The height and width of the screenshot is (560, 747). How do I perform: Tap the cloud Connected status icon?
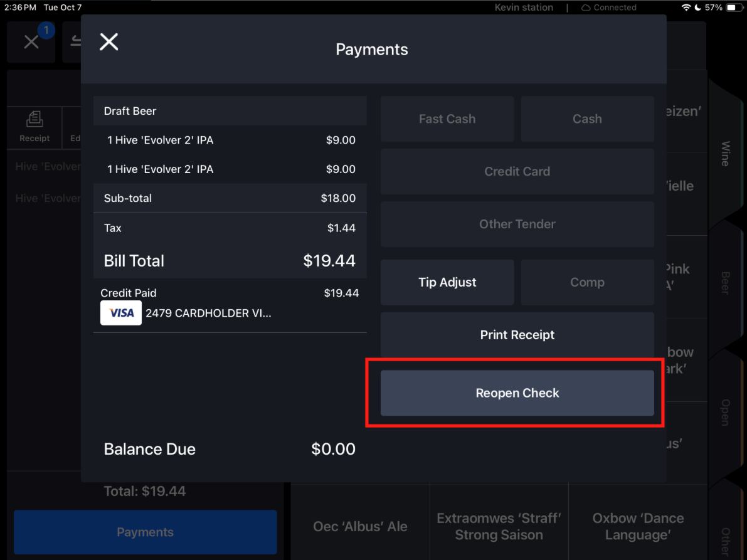[x=586, y=8]
